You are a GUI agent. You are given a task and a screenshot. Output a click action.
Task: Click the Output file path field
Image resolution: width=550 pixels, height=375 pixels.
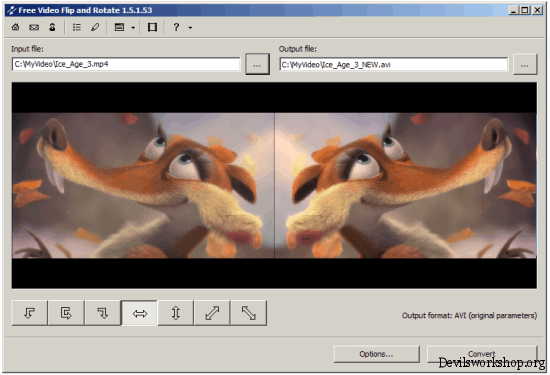[394, 65]
